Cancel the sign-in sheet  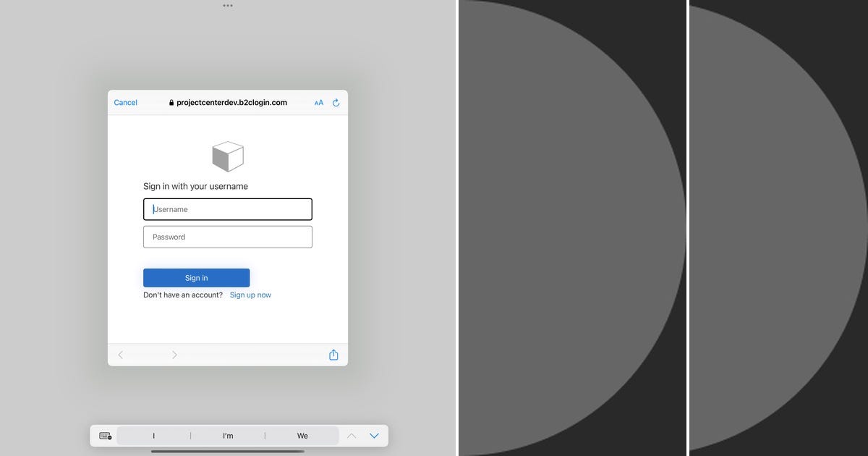coord(125,103)
